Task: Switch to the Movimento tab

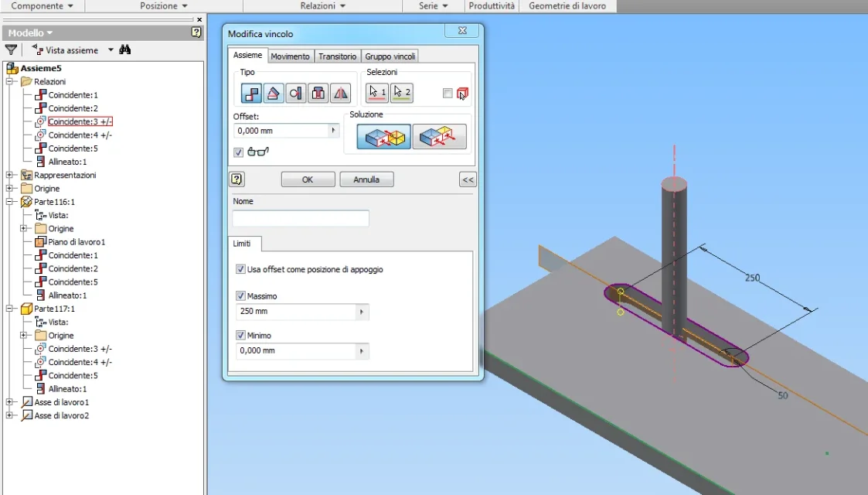Action: [x=290, y=56]
